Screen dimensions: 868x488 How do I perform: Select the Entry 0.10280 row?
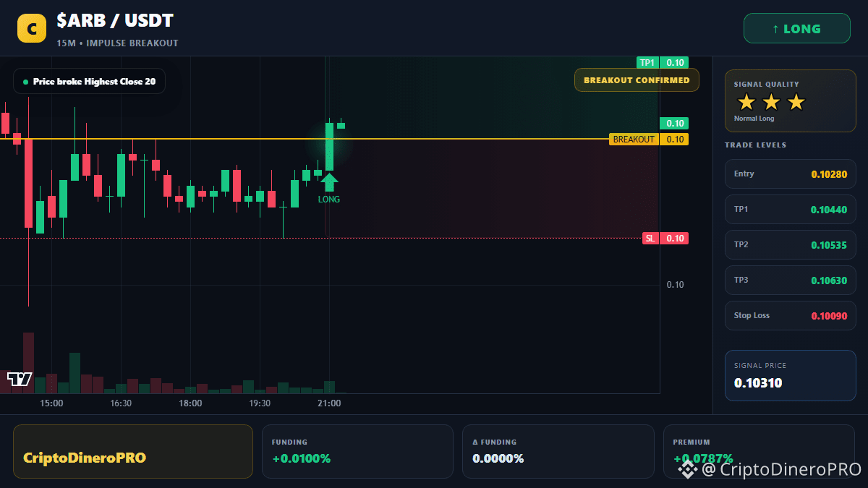pos(790,174)
